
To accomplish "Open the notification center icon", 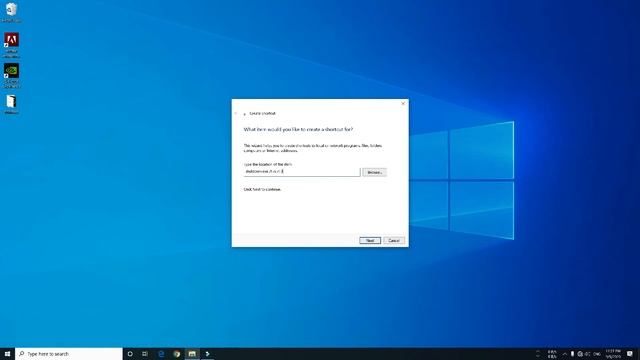I will pyautogui.click(x=630, y=354).
